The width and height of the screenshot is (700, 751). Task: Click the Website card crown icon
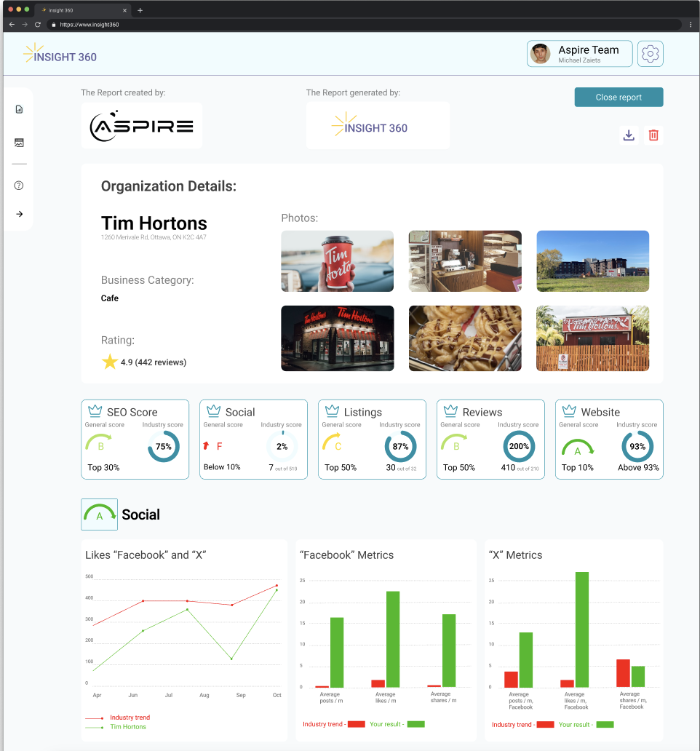569,411
